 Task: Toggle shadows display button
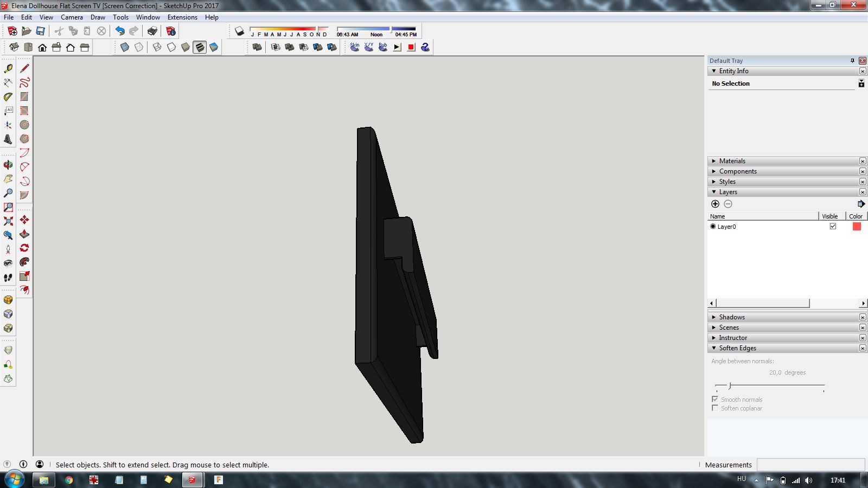(240, 31)
